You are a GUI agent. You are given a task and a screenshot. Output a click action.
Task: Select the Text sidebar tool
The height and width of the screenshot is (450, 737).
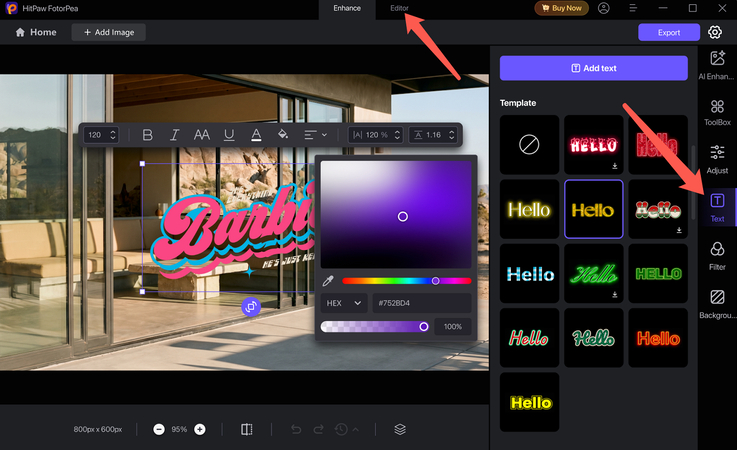point(717,208)
